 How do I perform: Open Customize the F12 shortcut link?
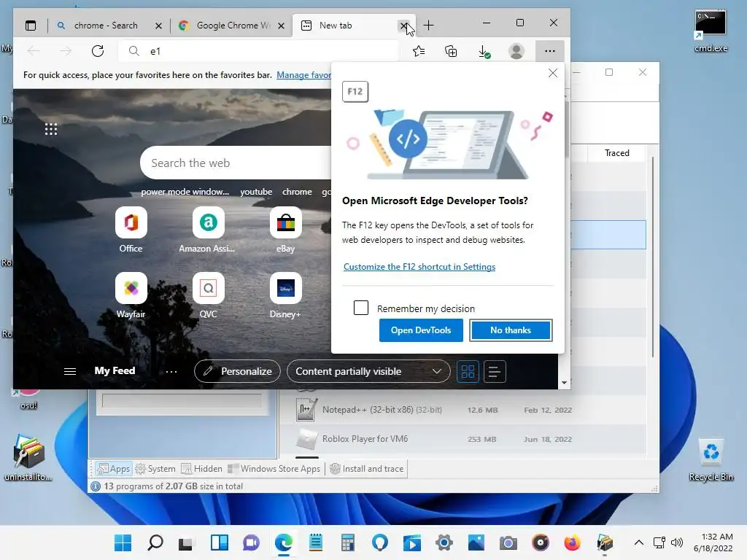[x=419, y=267]
